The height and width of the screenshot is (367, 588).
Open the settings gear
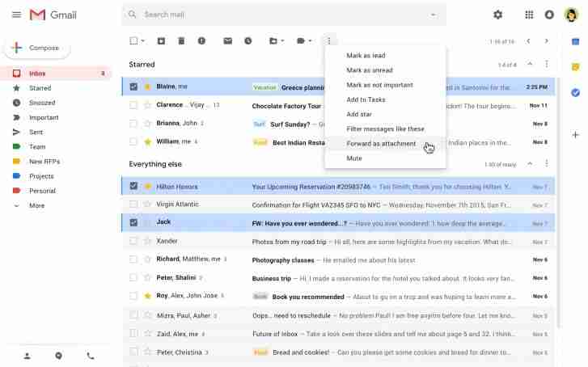(497, 15)
